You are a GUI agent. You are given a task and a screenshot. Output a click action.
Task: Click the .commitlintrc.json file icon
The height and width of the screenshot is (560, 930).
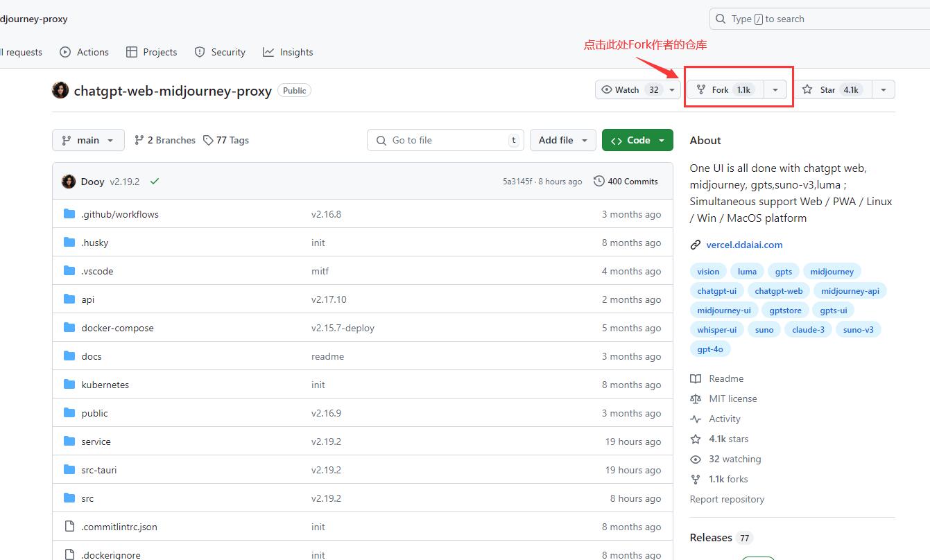[69, 527]
